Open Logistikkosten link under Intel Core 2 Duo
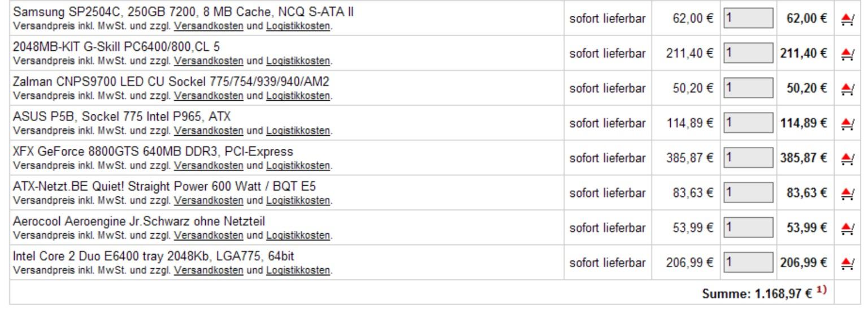 click(x=298, y=271)
